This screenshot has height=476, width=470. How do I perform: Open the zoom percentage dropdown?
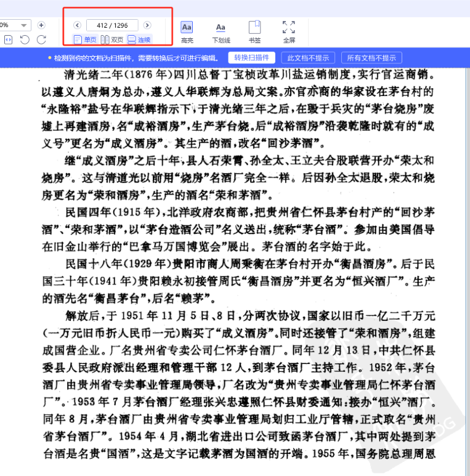pyautogui.click(x=23, y=25)
